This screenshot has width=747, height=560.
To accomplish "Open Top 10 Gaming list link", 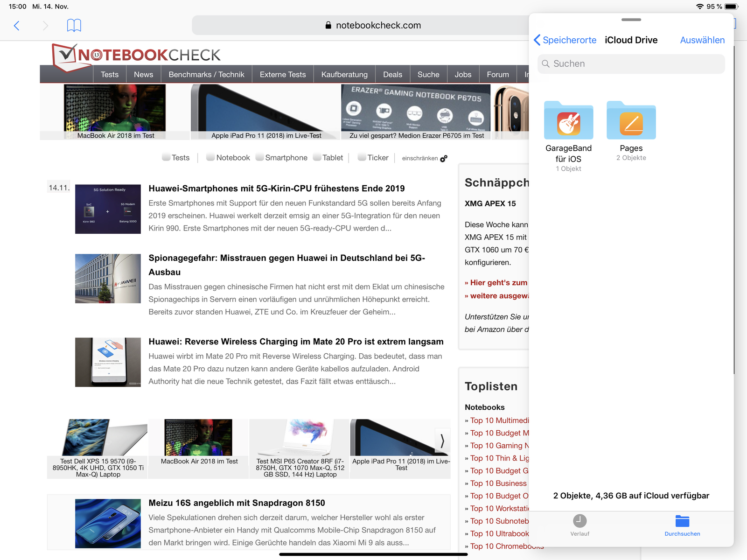I will pyautogui.click(x=499, y=446).
